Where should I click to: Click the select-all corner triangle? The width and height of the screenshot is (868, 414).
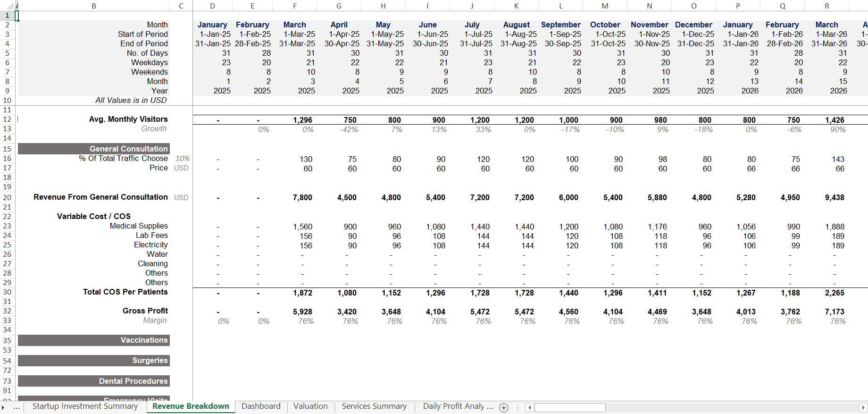click(11, 6)
